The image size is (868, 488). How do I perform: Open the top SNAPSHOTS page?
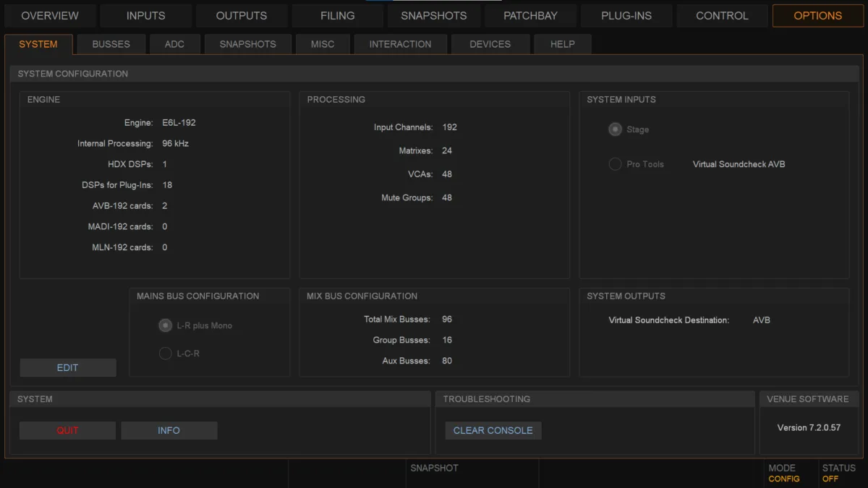(433, 15)
